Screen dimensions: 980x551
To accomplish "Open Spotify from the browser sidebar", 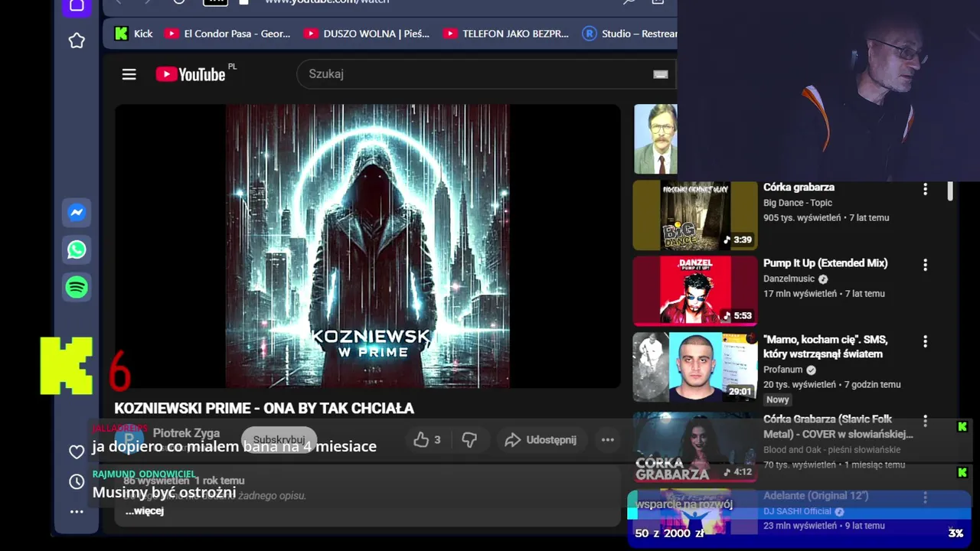I will coord(77,287).
